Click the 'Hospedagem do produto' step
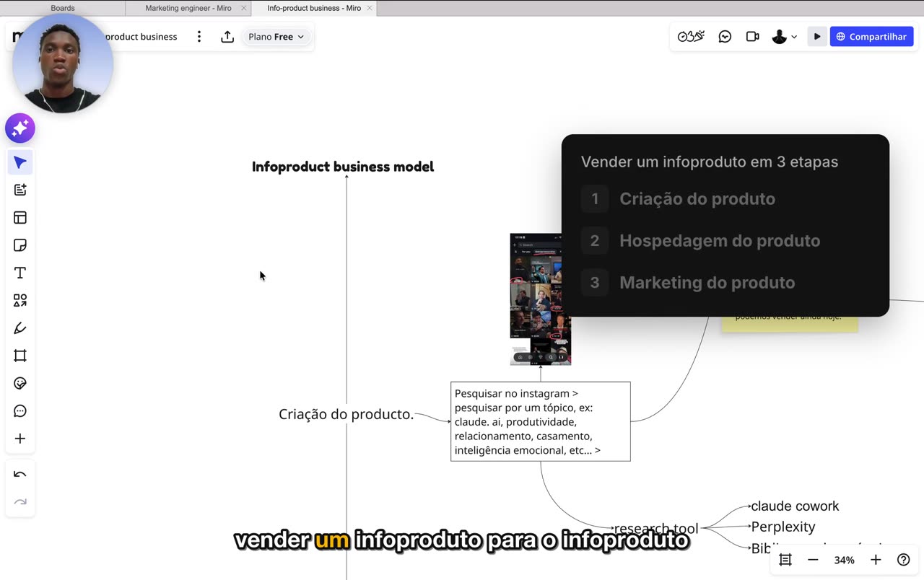Image resolution: width=924 pixels, height=580 pixels. click(720, 241)
